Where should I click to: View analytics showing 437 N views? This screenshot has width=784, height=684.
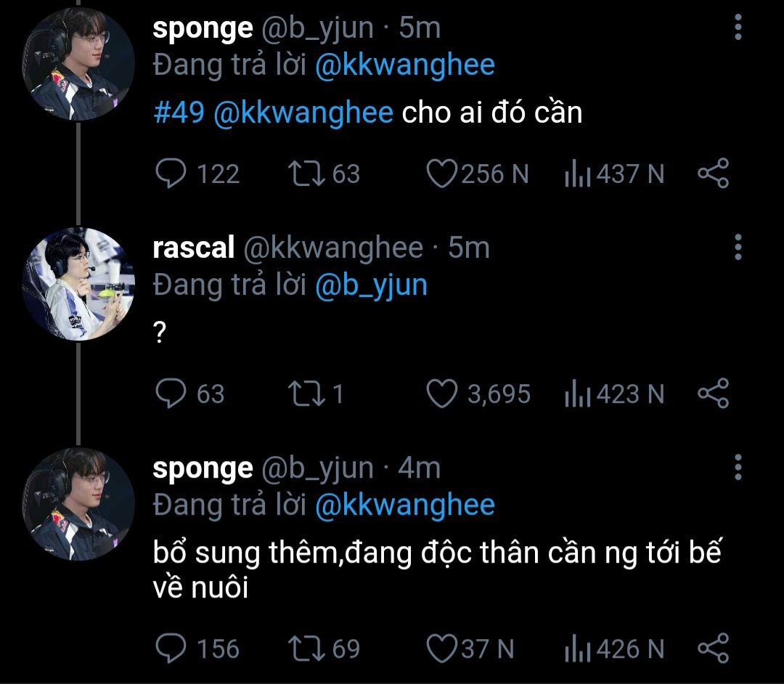(x=577, y=174)
